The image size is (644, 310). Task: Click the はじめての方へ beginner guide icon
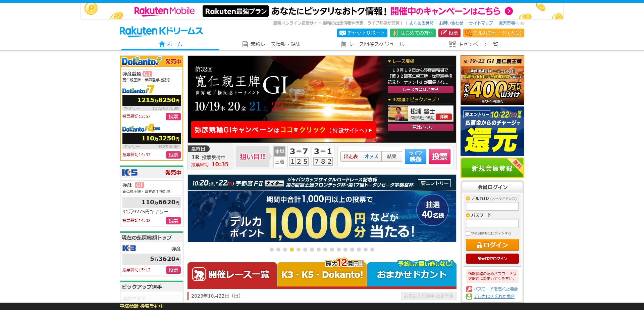coord(395,33)
